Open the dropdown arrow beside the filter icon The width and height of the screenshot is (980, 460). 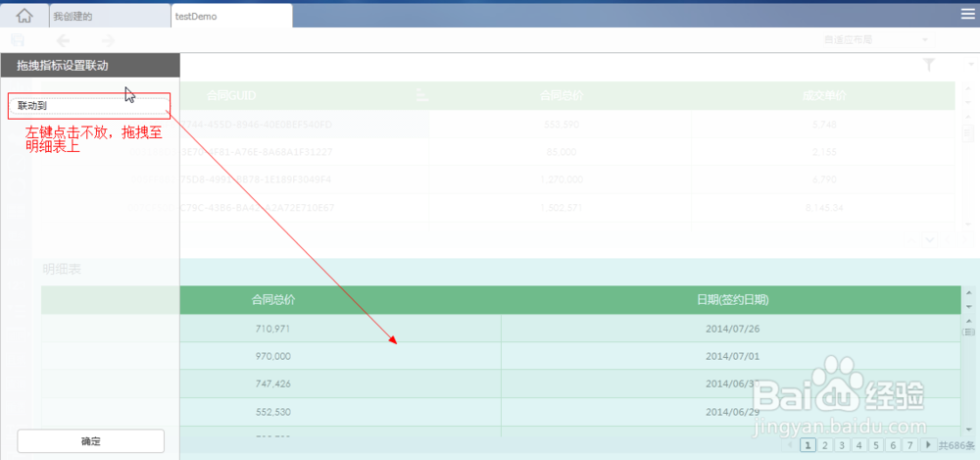click(970, 65)
